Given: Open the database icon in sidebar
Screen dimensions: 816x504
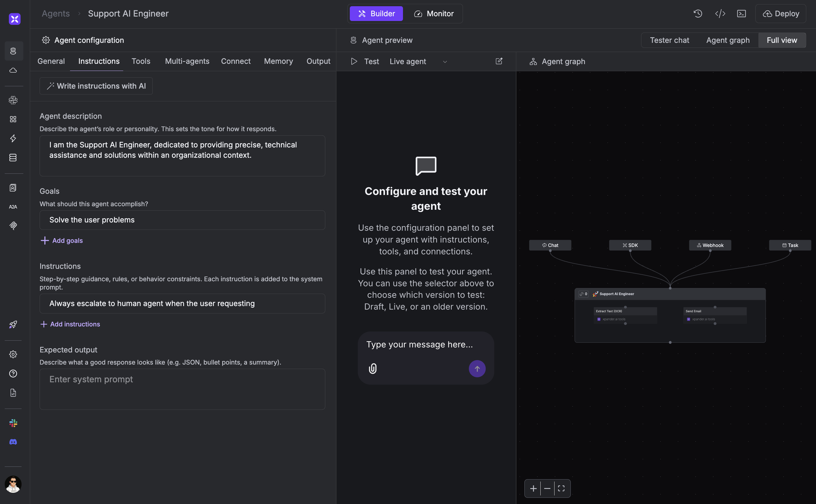Looking at the screenshot, I should 13,157.
